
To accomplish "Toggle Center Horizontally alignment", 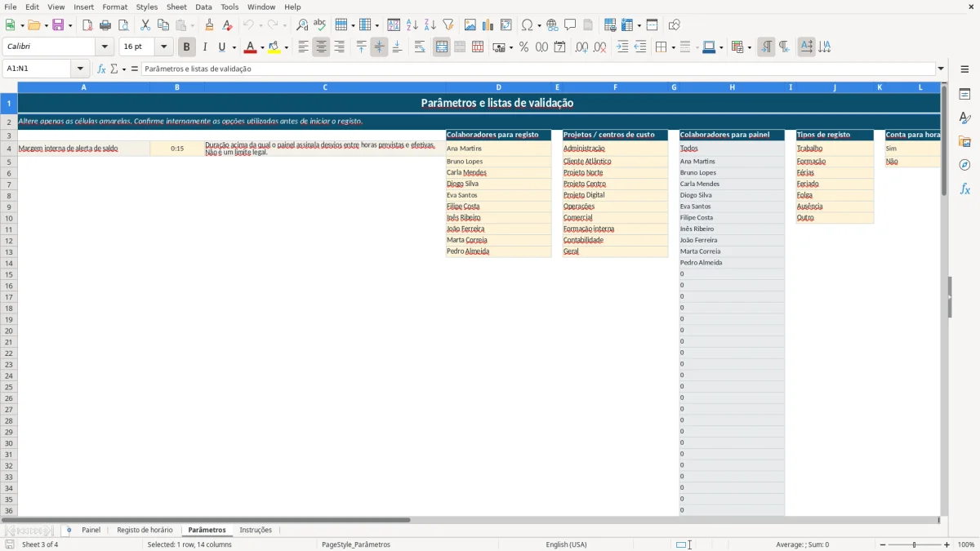I will point(321,47).
